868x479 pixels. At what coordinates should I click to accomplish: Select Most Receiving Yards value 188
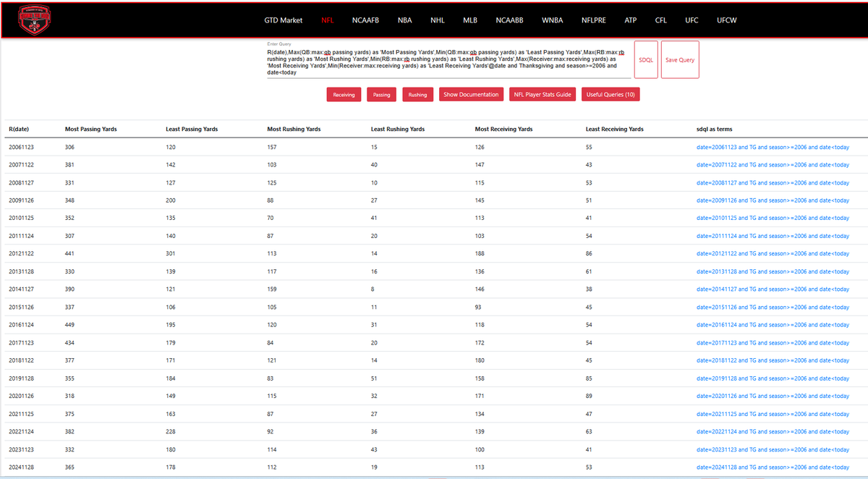click(x=480, y=254)
